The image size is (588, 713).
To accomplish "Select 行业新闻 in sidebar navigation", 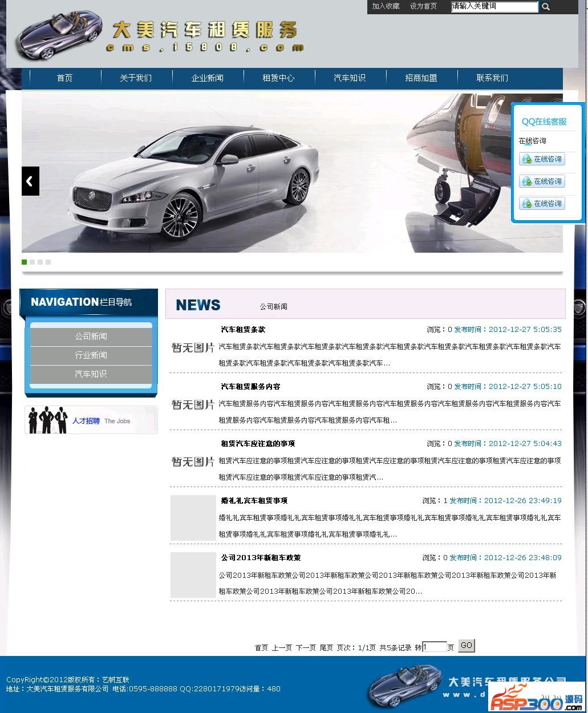I will (91, 355).
